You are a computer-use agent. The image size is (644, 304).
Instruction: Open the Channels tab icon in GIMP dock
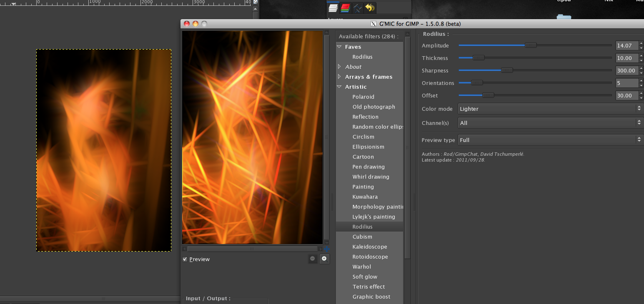pyautogui.click(x=345, y=7)
